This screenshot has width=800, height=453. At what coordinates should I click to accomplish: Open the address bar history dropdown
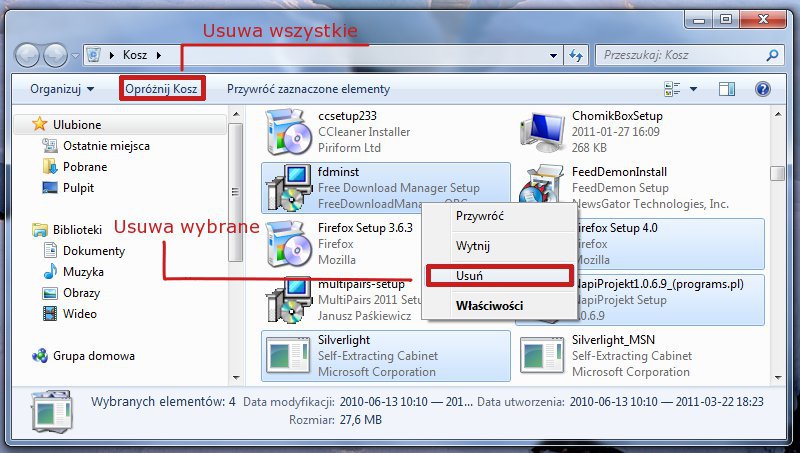(553, 55)
